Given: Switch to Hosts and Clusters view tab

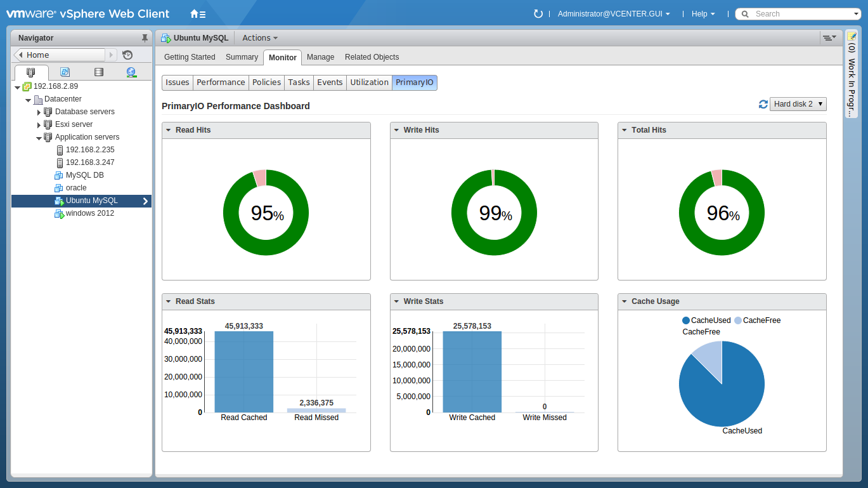Looking at the screenshot, I should click(31, 72).
